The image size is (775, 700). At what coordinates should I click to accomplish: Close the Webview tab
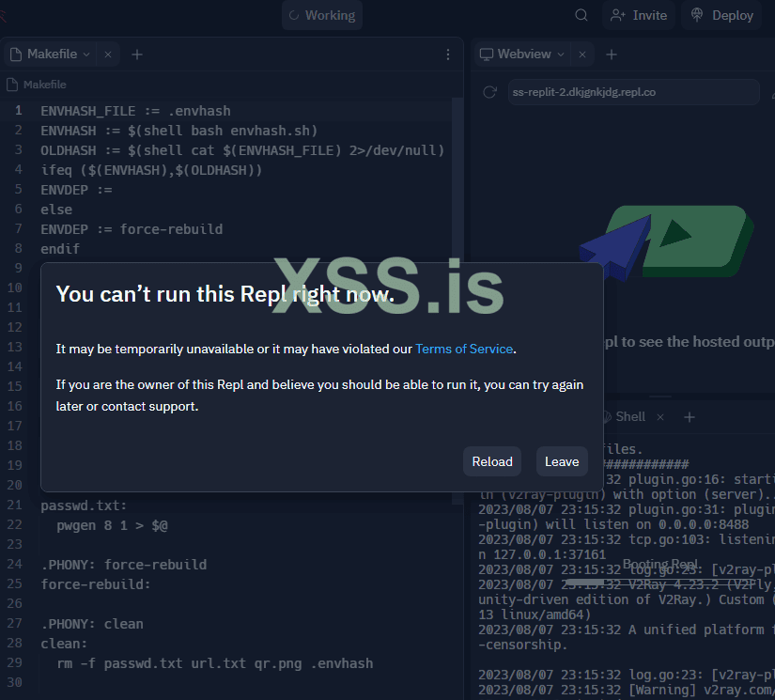pyautogui.click(x=582, y=54)
